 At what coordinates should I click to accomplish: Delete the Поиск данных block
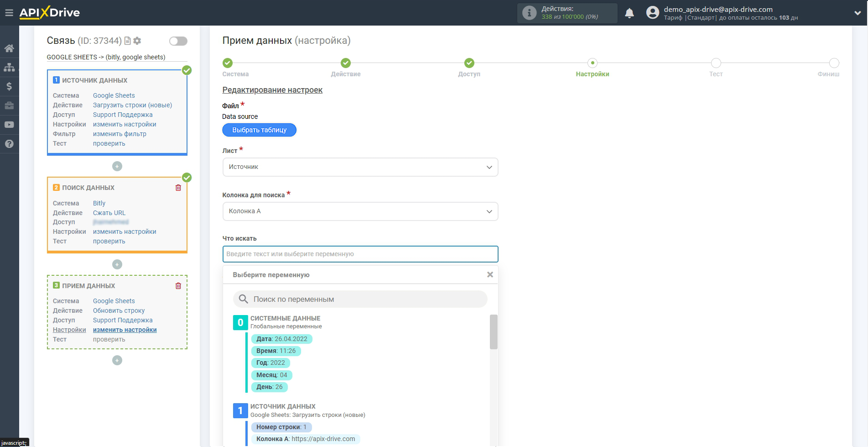click(178, 188)
